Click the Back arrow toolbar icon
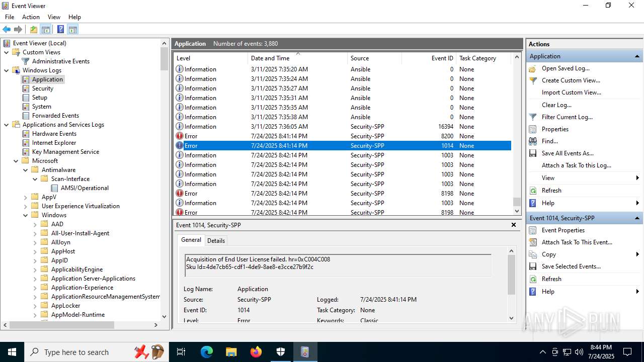 coord(7,29)
